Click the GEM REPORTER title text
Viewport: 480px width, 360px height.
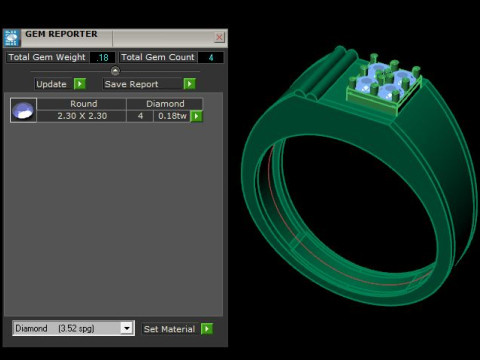click(x=61, y=34)
